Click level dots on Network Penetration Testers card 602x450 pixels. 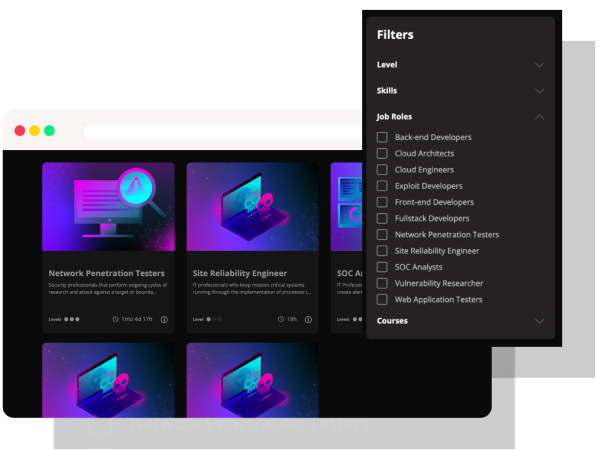point(73,319)
